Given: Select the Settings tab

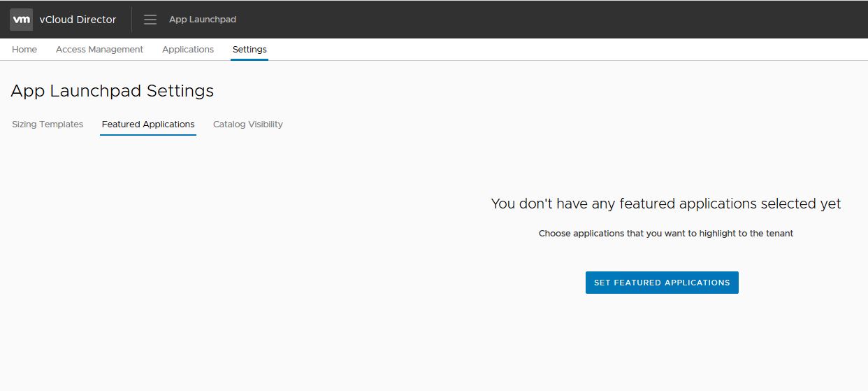Looking at the screenshot, I should [249, 50].
